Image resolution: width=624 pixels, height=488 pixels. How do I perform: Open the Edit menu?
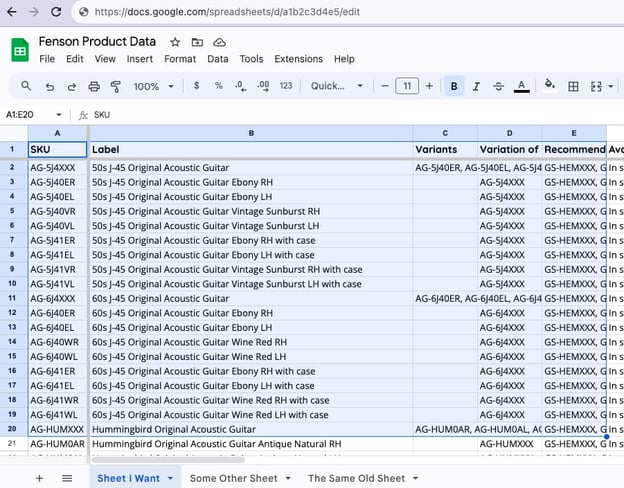pyautogui.click(x=75, y=59)
